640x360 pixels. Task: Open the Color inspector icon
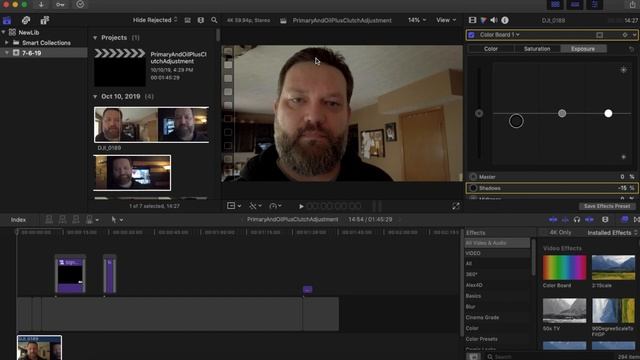[483, 20]
